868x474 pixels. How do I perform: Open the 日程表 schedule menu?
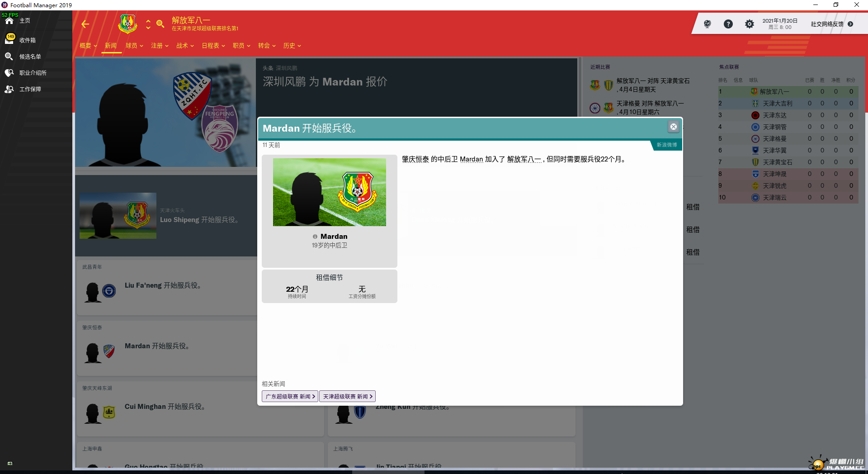click(213, 46)
